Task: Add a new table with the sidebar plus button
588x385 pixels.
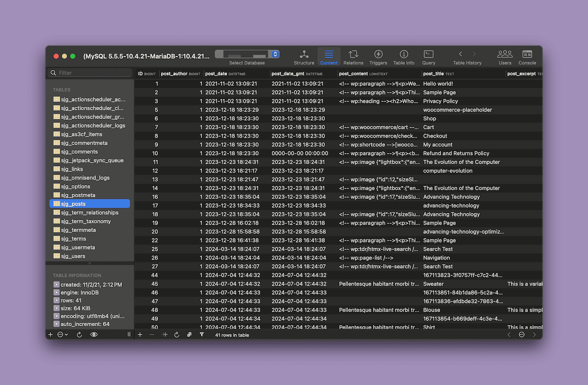Action: (50, 335)
